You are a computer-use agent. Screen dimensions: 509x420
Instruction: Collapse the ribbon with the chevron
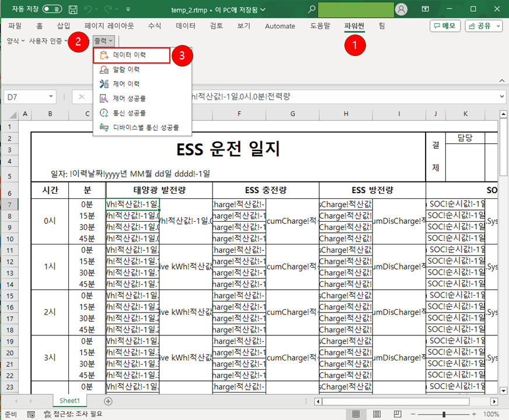click(502, 80)
